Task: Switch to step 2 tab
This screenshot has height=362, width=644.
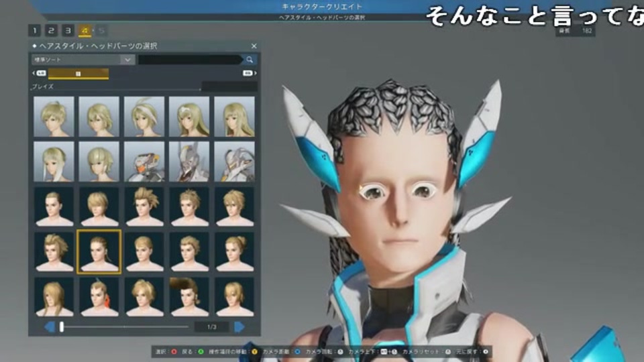Action: [52, 30]
